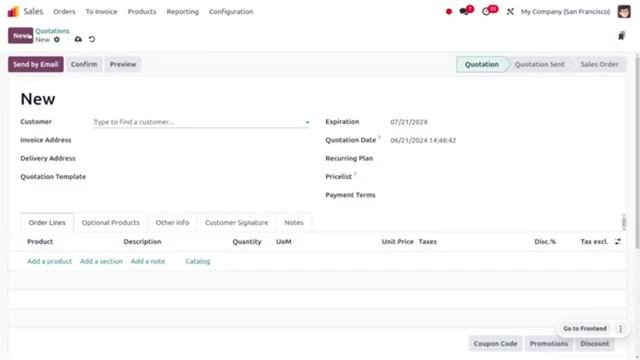Click the Unit Price column header
The image size is (640, 360).
click(x=398, y=242)
